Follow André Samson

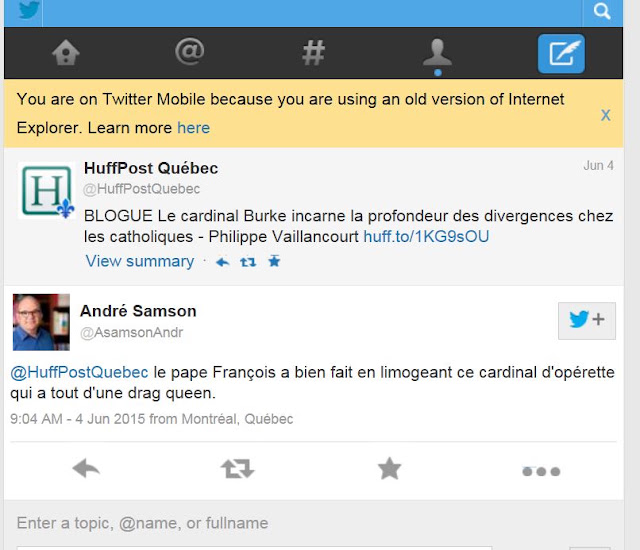[587, 321]
